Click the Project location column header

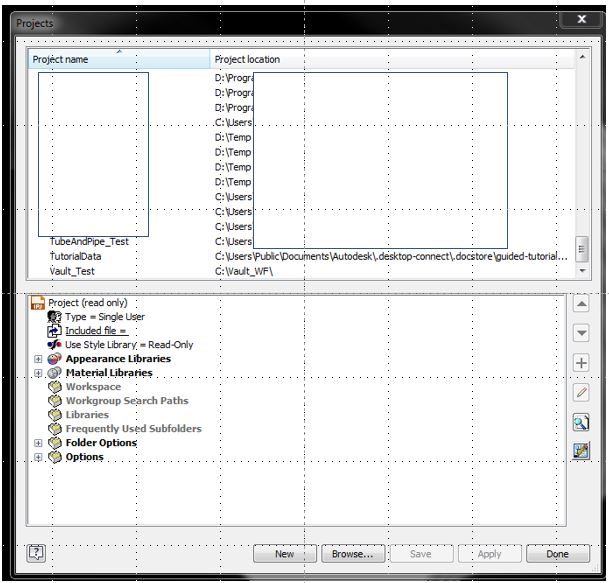[x=392, y=59]
